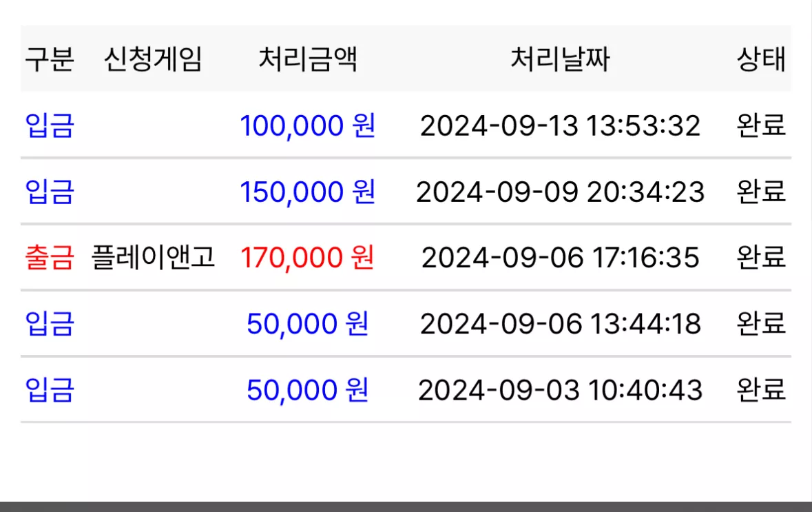Click the date 2024-09-09 20:34:23
812x512 pixels.
pyautogui.click(x=561, y=192)
